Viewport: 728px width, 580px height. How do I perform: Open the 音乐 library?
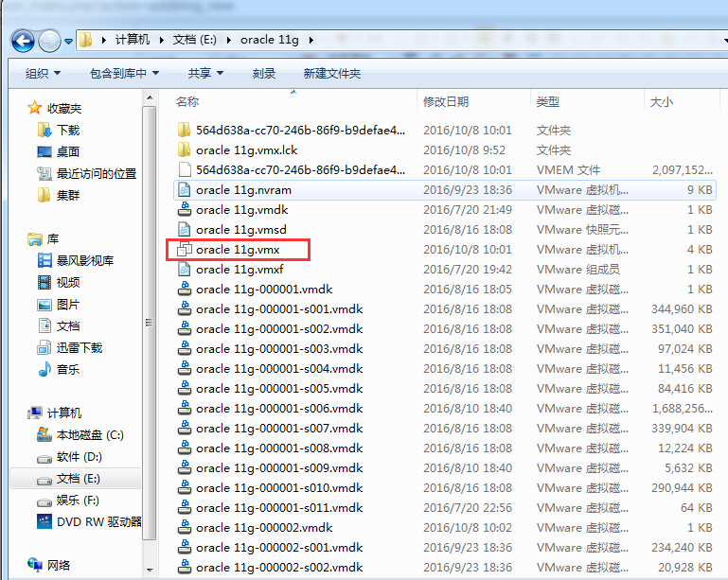click(68, 370)
